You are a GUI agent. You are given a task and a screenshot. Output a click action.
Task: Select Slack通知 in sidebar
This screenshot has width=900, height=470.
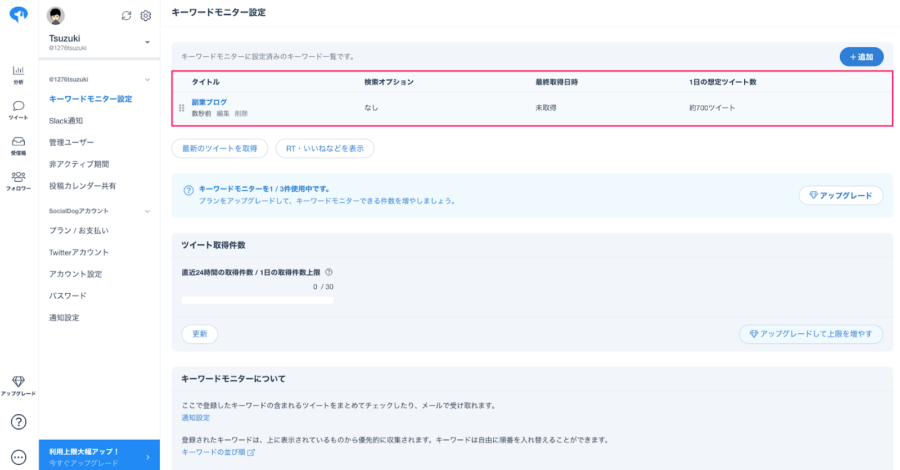click(x=66, y=121)
